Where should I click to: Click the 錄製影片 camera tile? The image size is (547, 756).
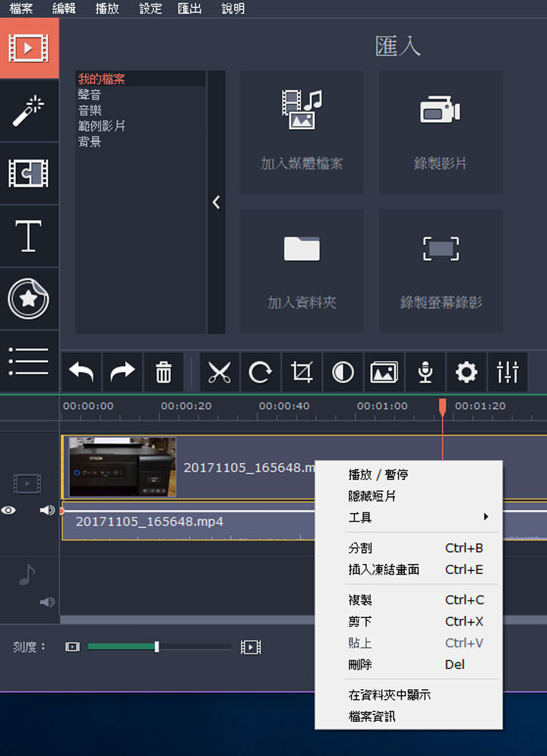(x=441, y=132)
